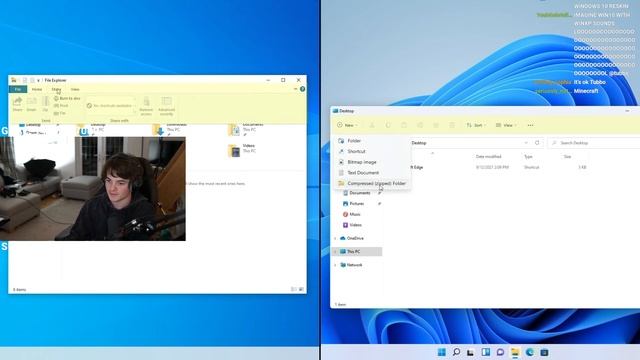Switch to large icons view in status bar
Screen dimensions: 640x360
pos(301,289)
